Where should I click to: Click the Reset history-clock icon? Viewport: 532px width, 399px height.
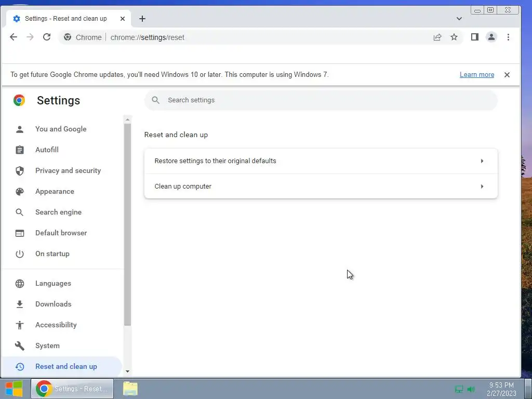tap(20, 366)
